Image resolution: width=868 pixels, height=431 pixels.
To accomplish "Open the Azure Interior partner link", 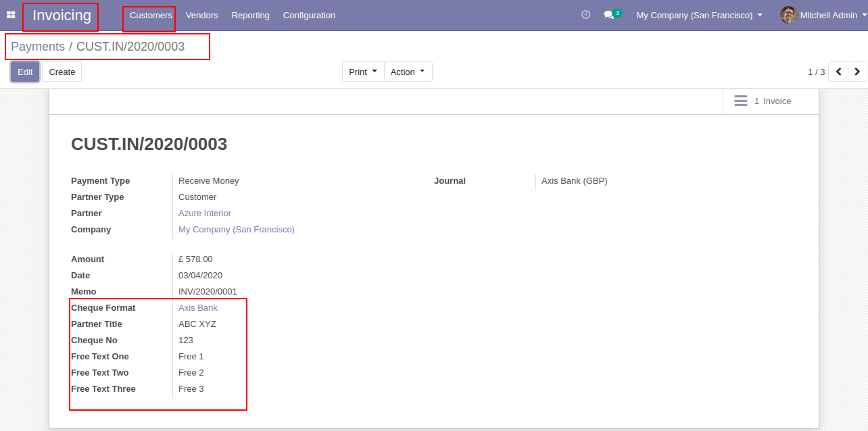I will (205, 213).
